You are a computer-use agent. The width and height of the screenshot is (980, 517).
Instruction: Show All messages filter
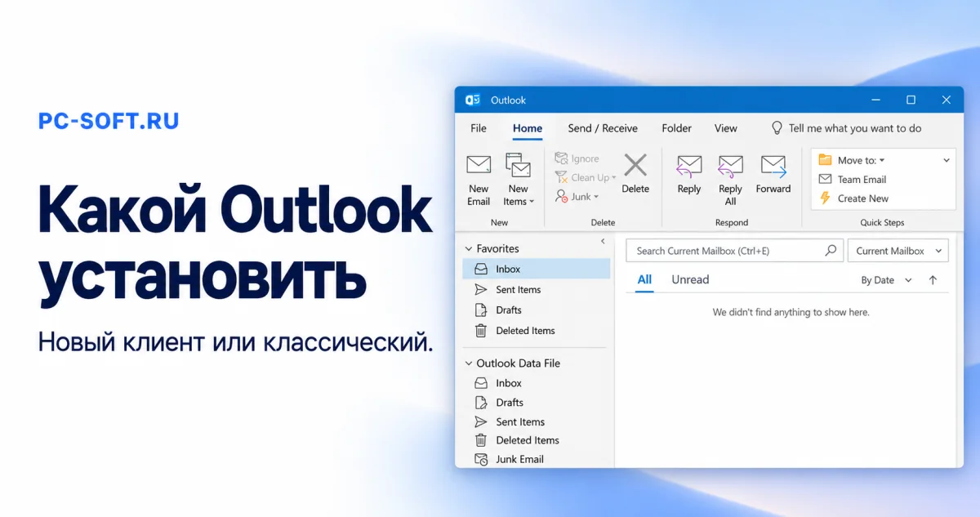coord(644,279)
